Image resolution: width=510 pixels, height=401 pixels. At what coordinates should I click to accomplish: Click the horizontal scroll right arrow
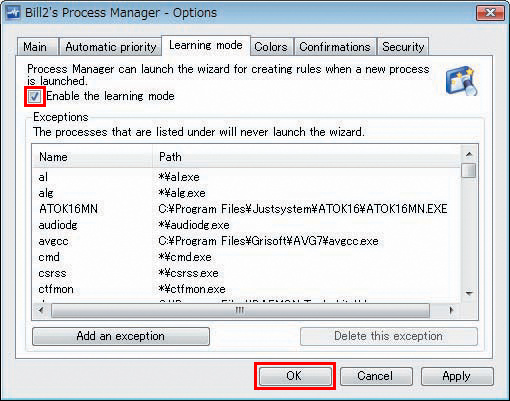tap(452, 310)
